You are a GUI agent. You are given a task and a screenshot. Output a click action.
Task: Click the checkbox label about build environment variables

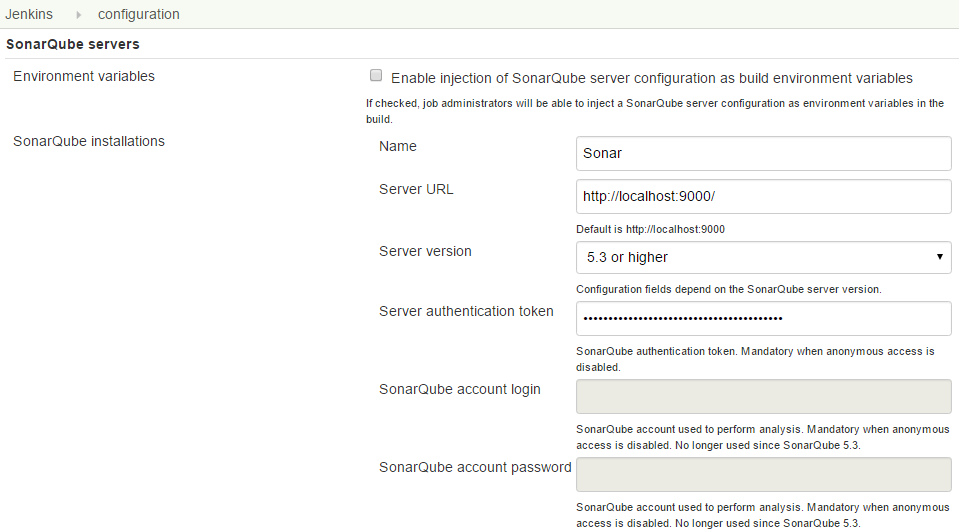pos(651,78)
